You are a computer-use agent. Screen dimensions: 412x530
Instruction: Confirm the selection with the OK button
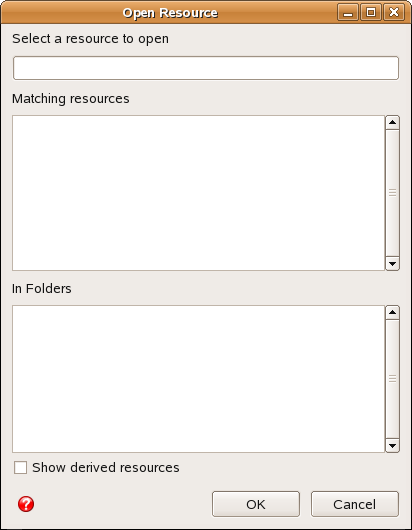(256, 504)
